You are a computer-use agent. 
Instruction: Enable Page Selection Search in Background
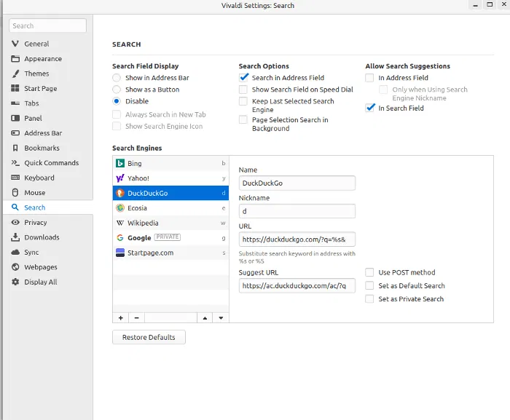tap(243, 119)
